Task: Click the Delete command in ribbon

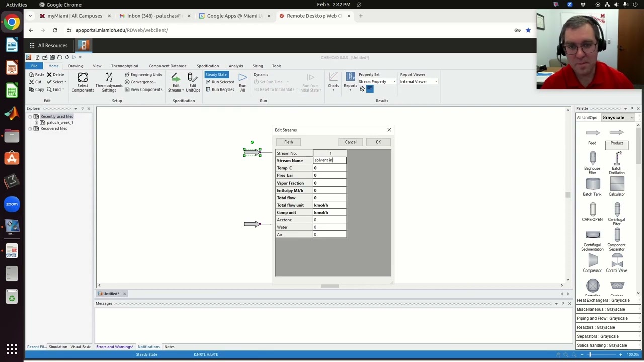Action: pyautogui.click(x=55, y=75)
